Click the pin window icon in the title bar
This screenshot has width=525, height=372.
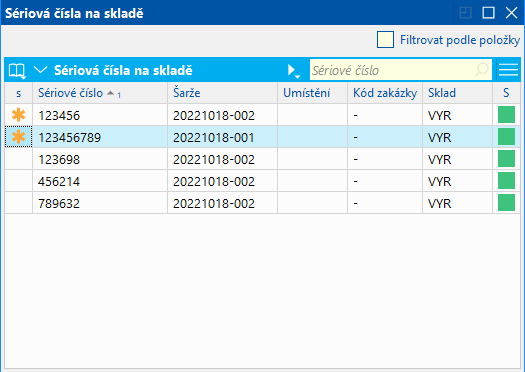[x=465, y=13]
